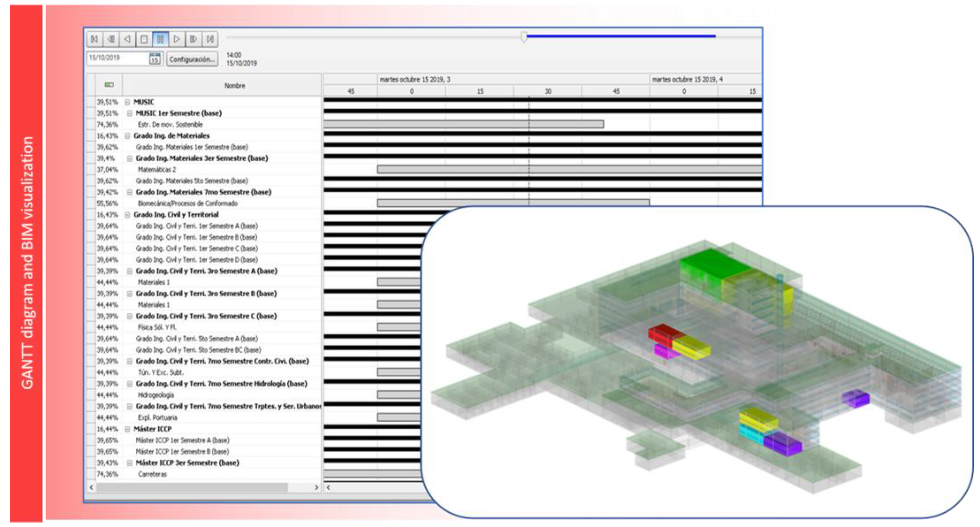Screen dimensions: 980x527
Task: Open the calendar date picker icon
Action: tap(154, 59)
